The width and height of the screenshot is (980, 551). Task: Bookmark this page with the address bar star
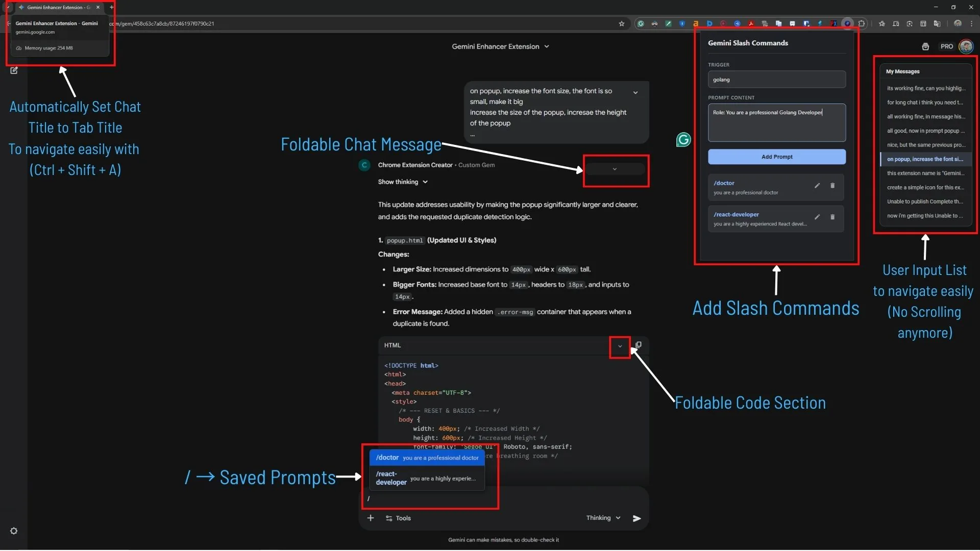click(x=622, y=23)
